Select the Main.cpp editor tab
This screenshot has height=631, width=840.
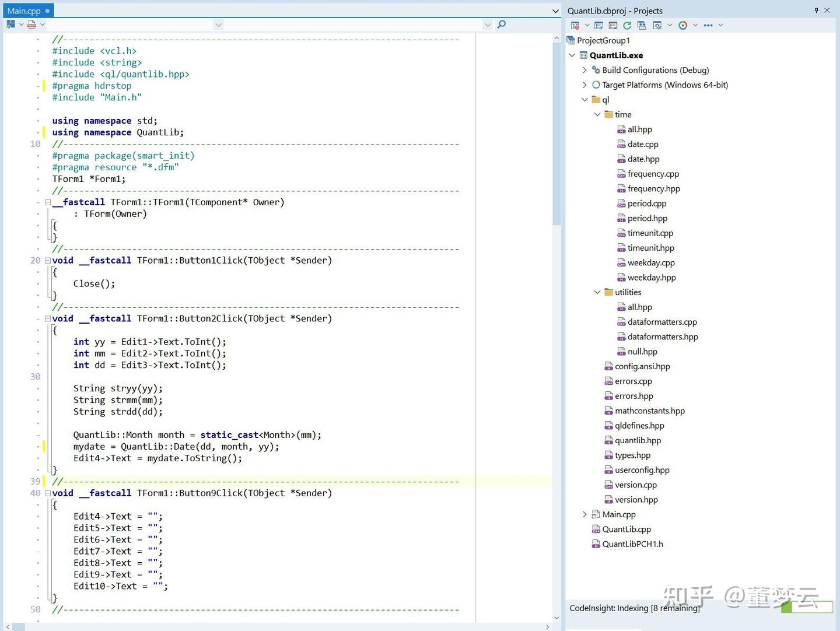coord(23,10)
